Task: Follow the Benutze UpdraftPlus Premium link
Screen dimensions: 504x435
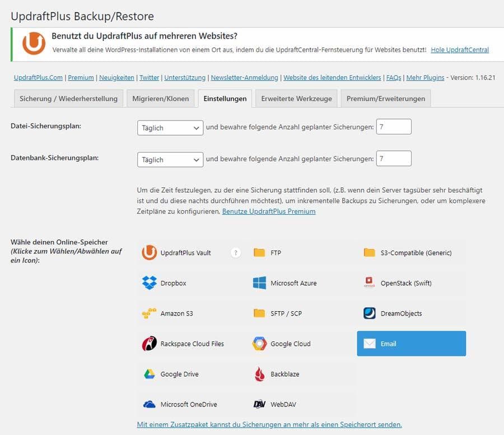Action: (x=269, y=211)
